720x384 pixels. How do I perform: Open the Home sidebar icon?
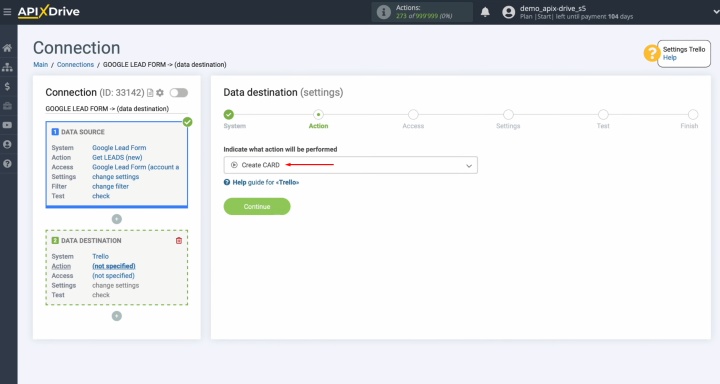[7, 48]
